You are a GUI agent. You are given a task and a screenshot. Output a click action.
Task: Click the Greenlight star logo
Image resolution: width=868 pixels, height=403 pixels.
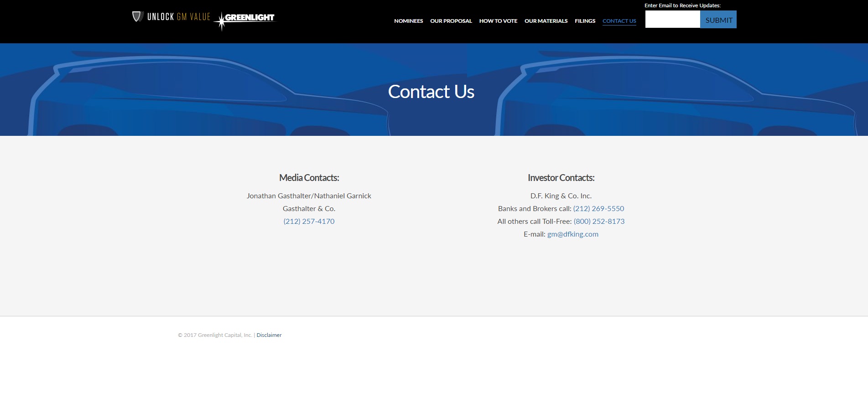pos(246,19)
